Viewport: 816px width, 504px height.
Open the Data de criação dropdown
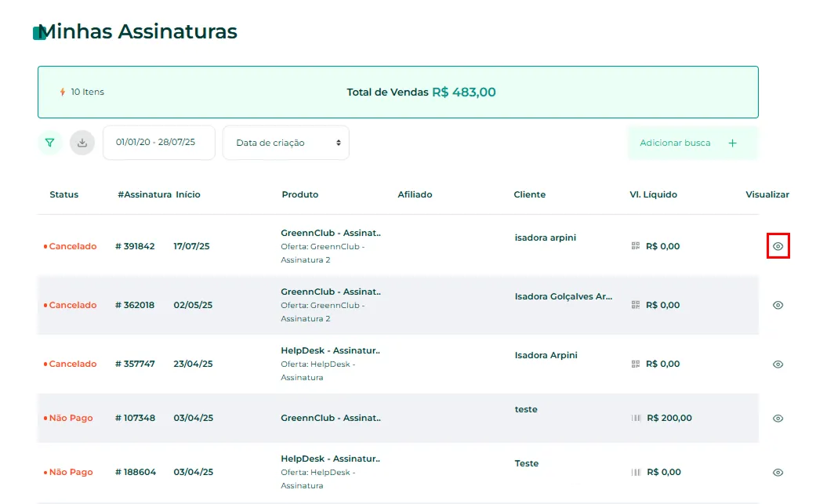pos(285,143)
